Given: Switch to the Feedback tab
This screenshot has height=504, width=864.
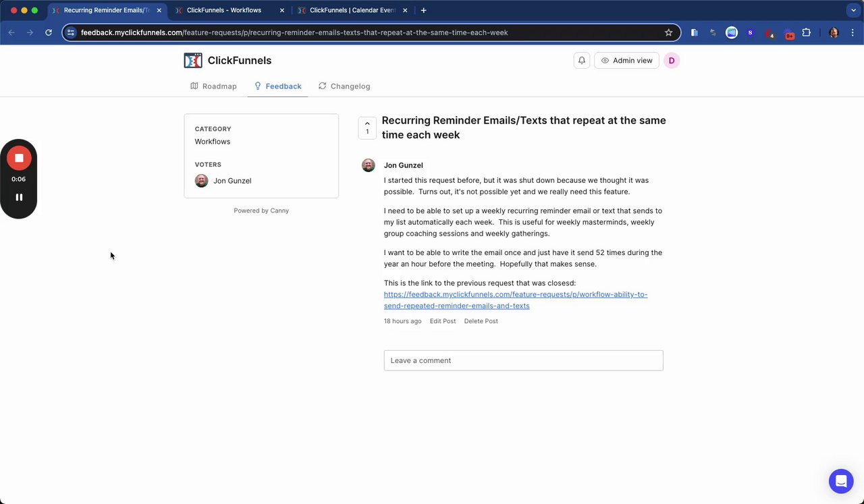Looking at the screenshot, I should pyautogui.click(x=277, y=86).
